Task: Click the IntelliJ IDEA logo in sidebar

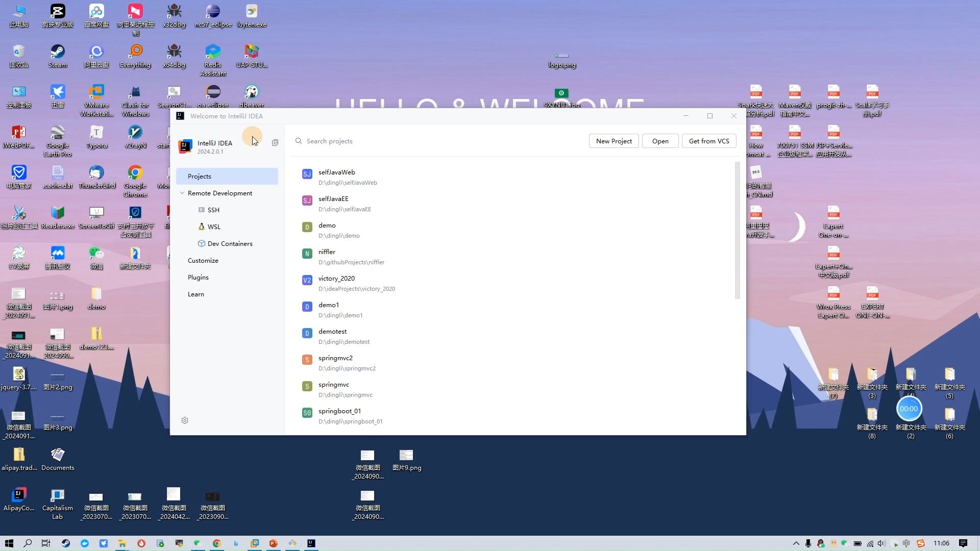Action: click(185, 146)
